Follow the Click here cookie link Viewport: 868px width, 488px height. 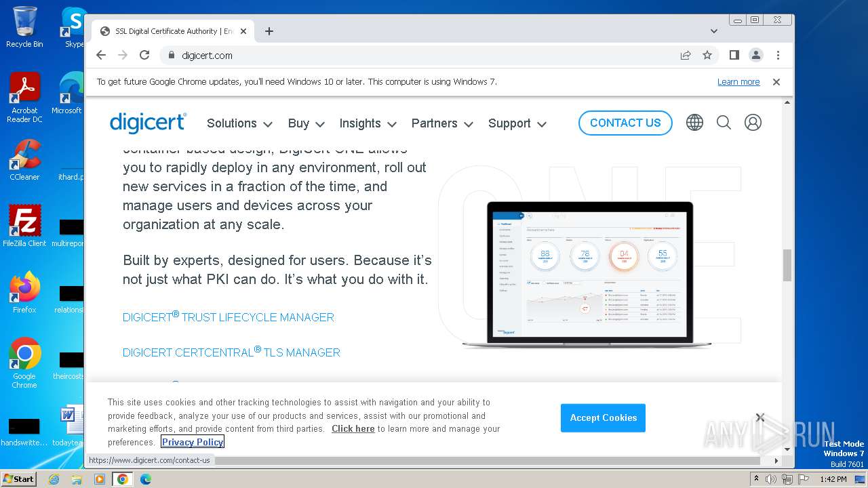tap(353, 428)
